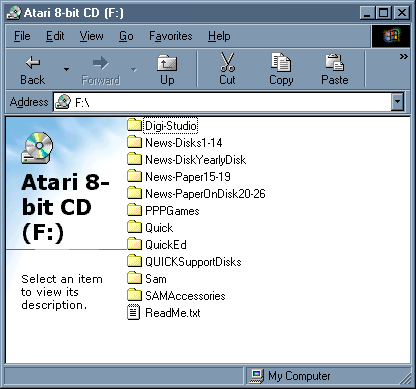Click the Sam folder name label
Viewport: 416px width, 389px height.
coord(156,279)
